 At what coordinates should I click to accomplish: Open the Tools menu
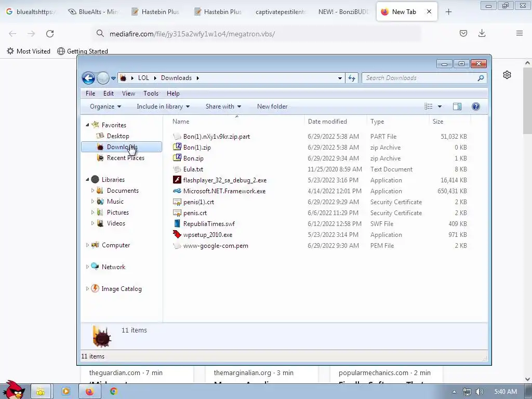click(151, 94)
